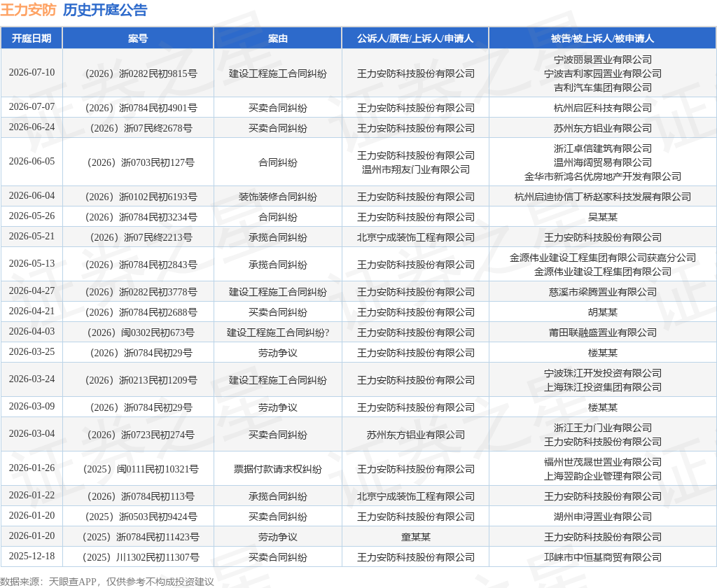Select the 历史开庭公告 heading
Viewport: 717px width, 588px height.
[x=105, y=10]
